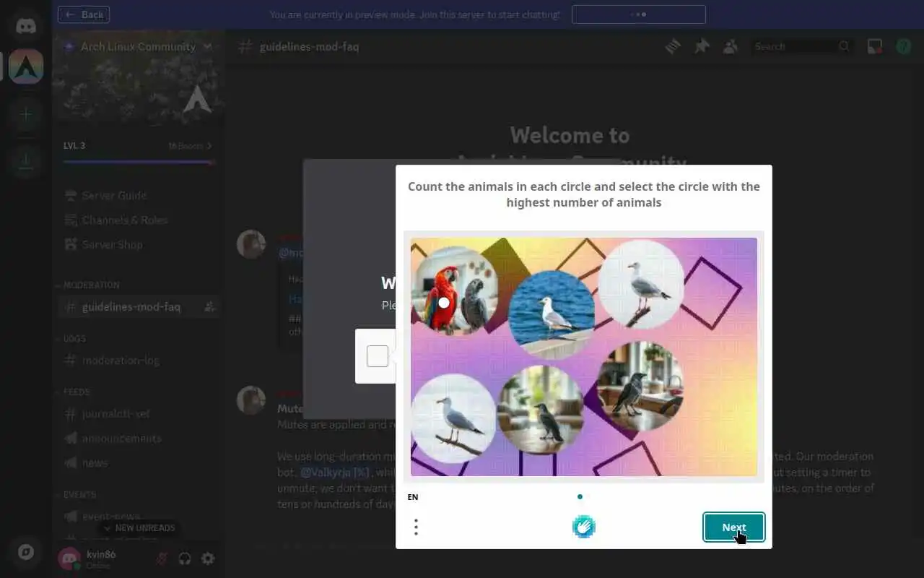Open Discover compass icon at sidebar bottom
Screen dimensions: 924x578
pos(26,553)
